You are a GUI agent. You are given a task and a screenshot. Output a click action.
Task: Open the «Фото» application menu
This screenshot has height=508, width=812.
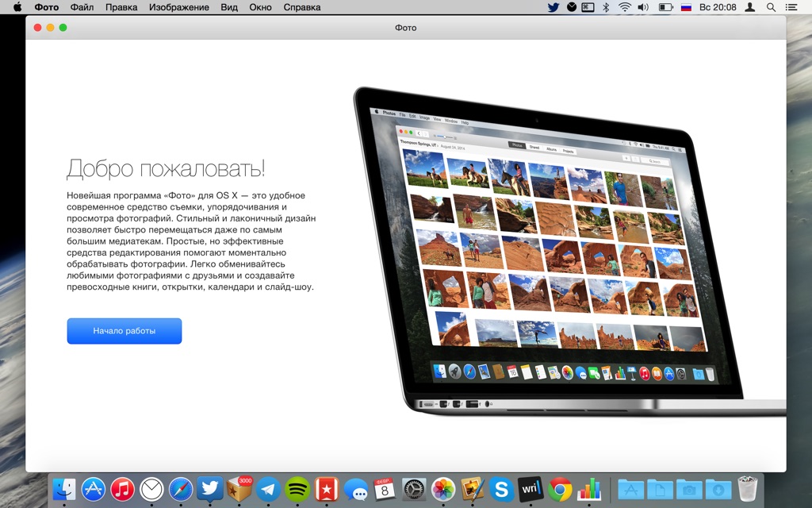coord(47,7)
